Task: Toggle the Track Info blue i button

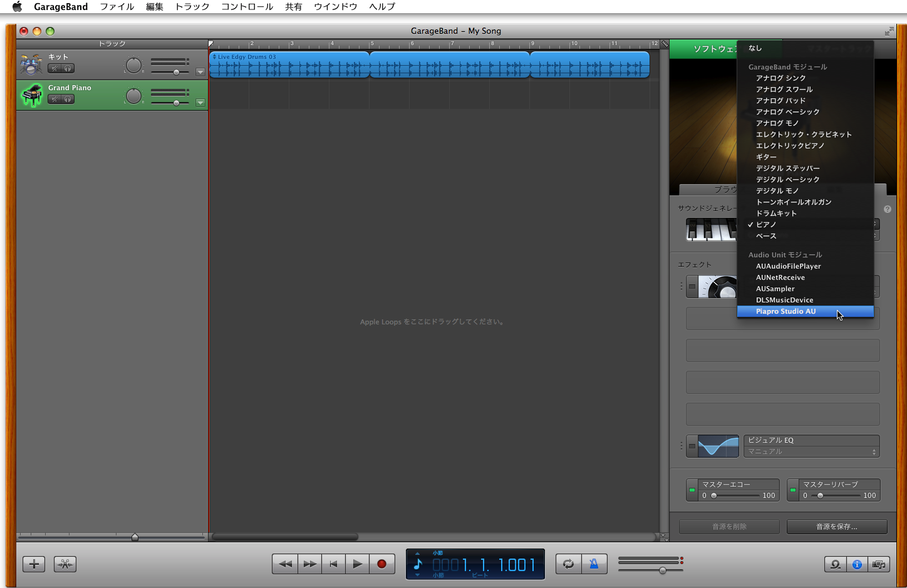Action: tap(857, 564)
